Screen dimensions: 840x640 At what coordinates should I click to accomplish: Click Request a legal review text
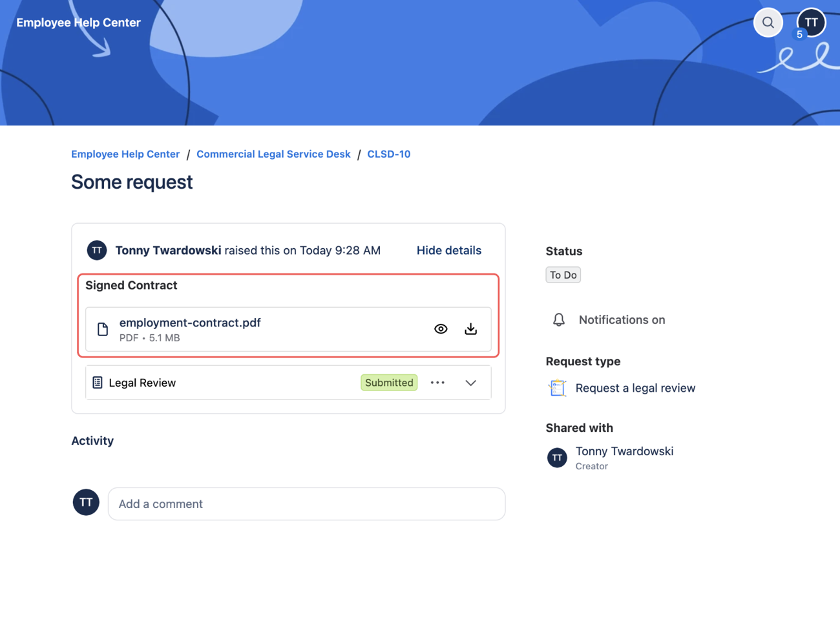click(635, 388)
